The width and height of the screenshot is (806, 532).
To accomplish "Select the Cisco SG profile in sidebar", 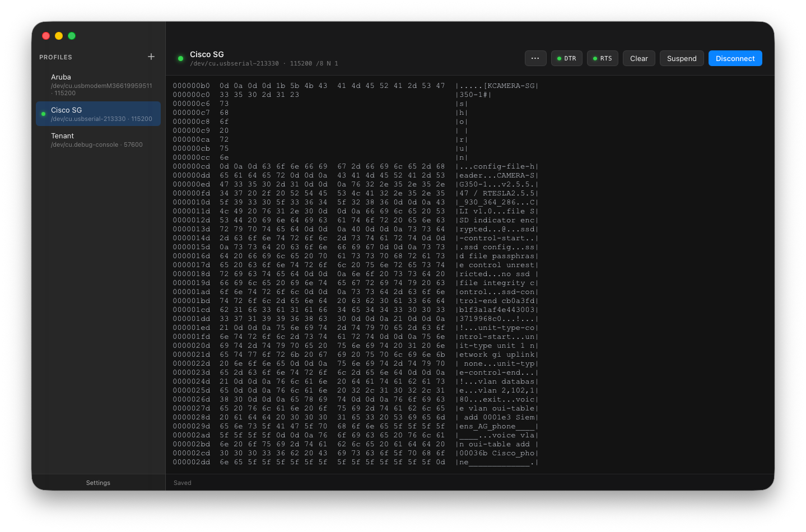I will (98, 114).
